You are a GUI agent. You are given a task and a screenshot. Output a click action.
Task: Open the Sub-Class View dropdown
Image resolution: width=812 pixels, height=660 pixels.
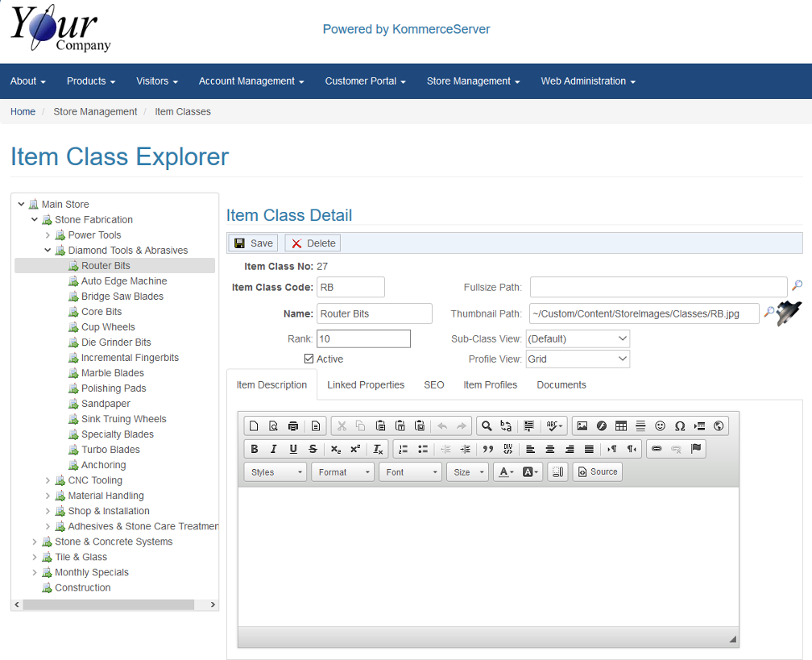[x=577, y=338]
